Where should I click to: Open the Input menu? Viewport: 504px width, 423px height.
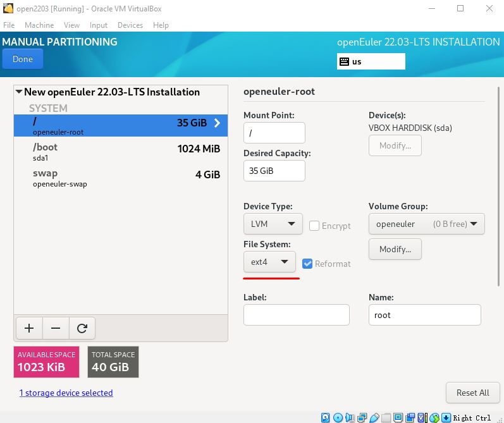99,25
